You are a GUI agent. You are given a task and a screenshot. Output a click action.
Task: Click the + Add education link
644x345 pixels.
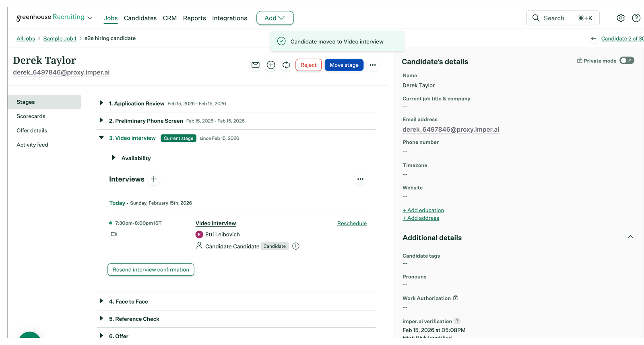423,210
